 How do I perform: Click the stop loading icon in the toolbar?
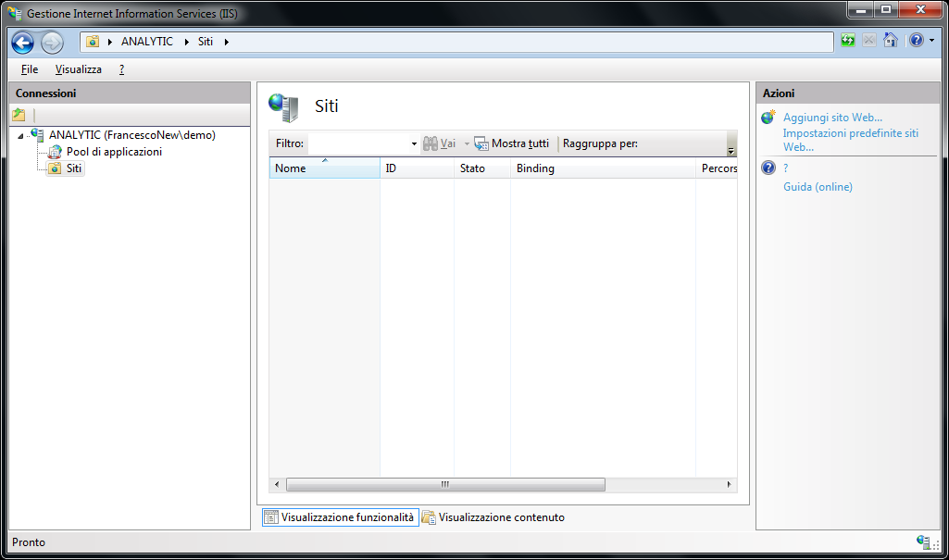tap(868, 41)
